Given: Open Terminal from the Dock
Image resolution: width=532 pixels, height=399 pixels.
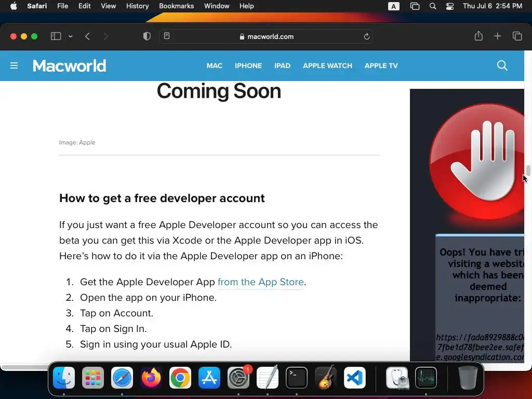Looking at the screenshot, I should click(x=297, y=378).
